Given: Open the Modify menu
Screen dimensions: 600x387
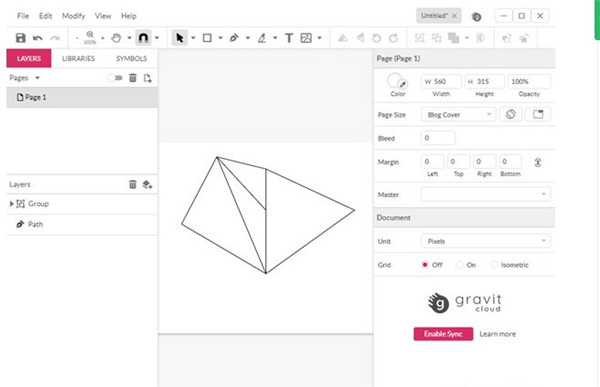Looking at the screenshot, I should [x=73, y=16].
